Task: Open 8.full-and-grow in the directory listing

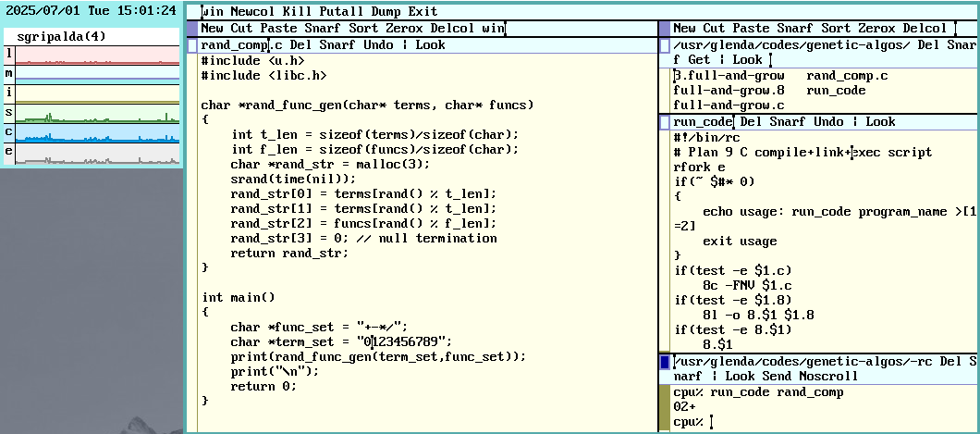Action: coord(729,76)
